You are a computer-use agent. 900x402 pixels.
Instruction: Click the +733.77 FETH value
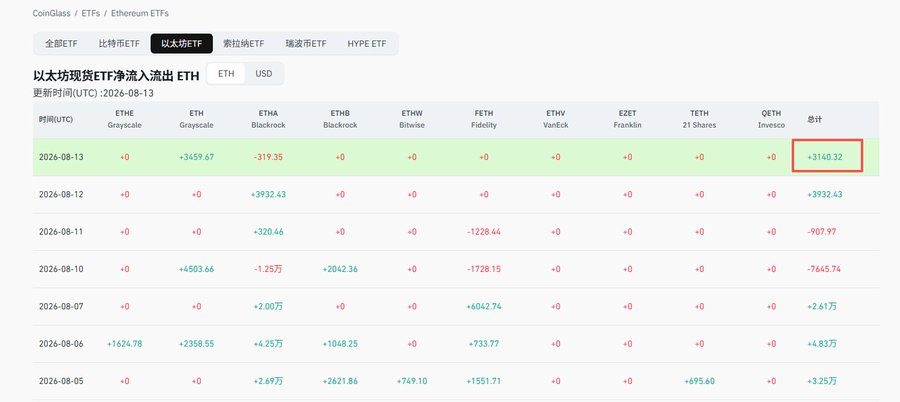(x=484, y=343)
